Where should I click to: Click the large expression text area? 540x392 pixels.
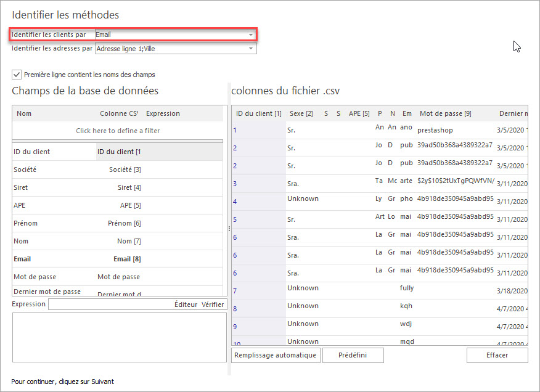119,337
